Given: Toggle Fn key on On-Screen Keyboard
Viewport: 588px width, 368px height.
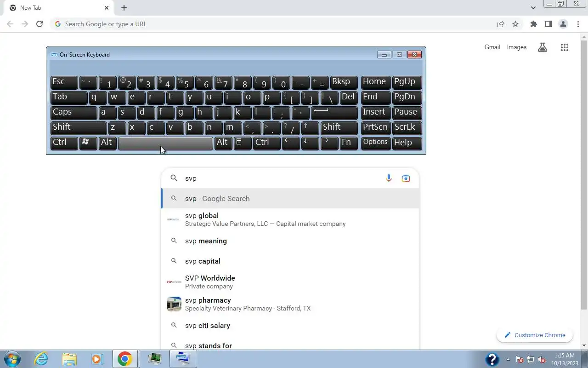Looking at the screenshot, I should (349, 143).
